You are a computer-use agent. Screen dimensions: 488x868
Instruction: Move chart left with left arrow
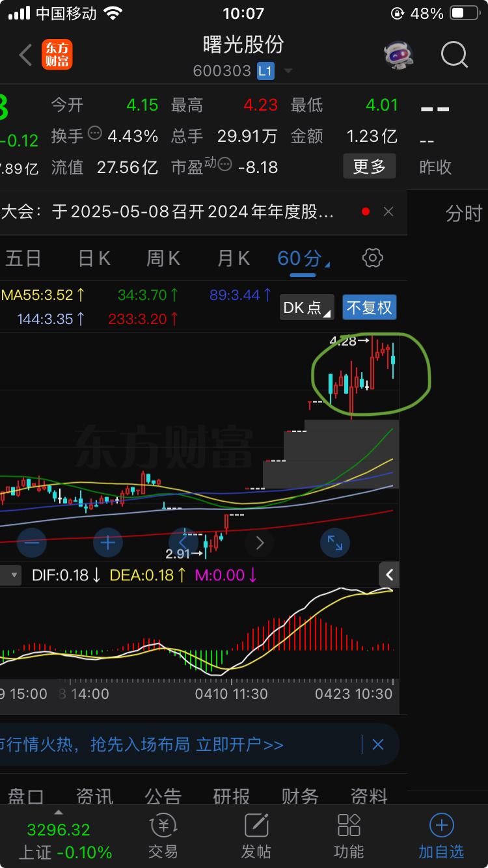[x=183, y=542]
